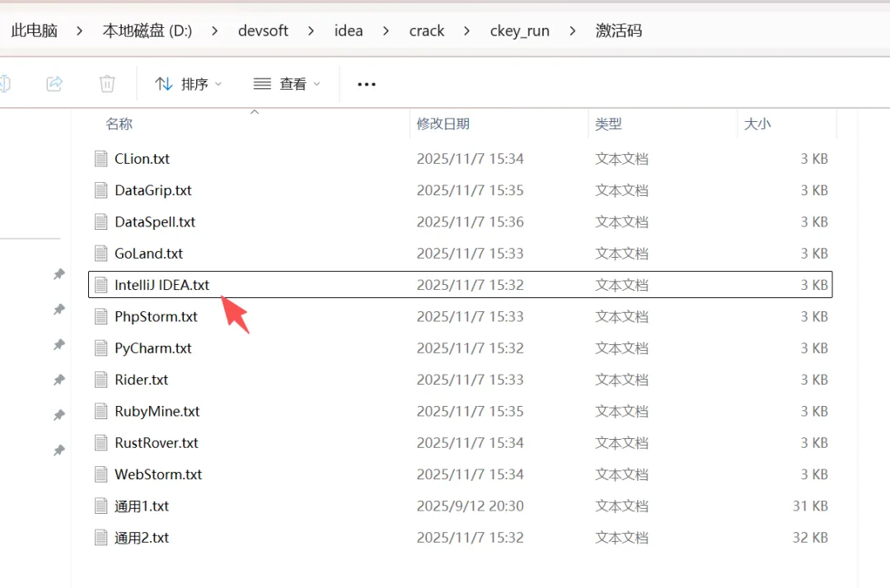Navigate to devsoft breadcrumb folder
The width and height of the screenshot is (890, 588).
point(263,30)
